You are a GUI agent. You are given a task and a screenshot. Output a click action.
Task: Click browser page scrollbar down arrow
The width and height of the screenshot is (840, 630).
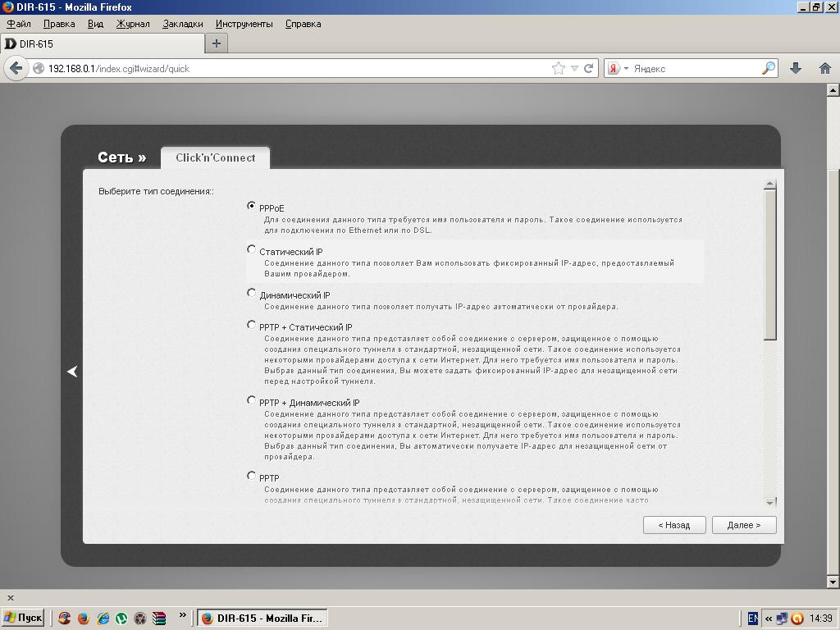click(x=833, y=582)
